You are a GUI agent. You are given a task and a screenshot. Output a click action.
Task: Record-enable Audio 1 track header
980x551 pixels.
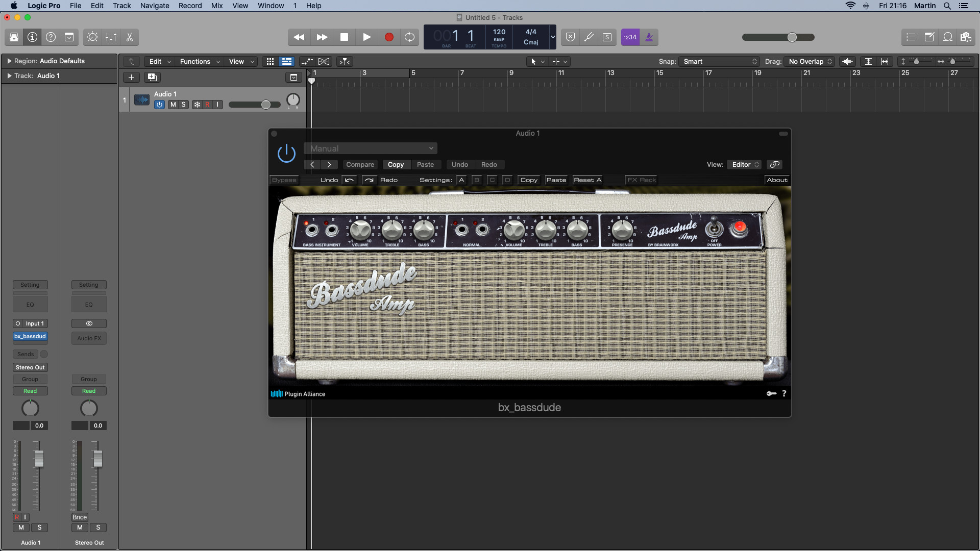[x=207, y=105]
